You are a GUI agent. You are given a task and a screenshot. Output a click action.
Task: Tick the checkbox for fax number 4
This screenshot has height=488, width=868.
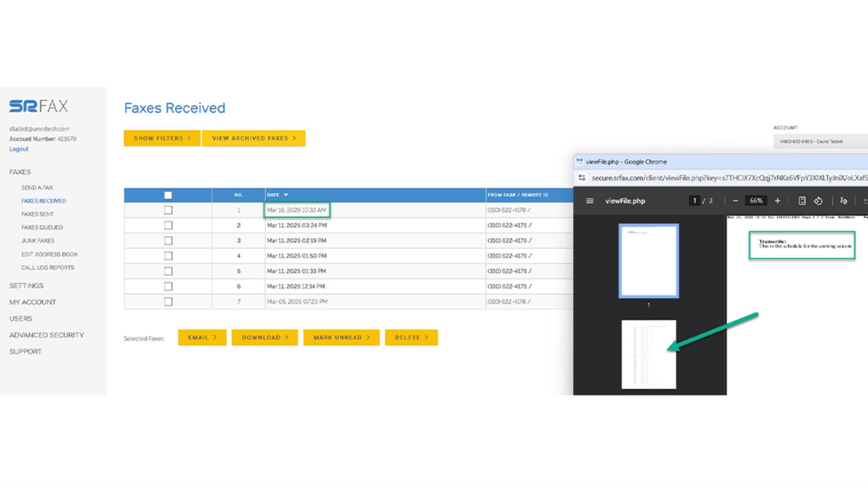[x=168, y=256]
